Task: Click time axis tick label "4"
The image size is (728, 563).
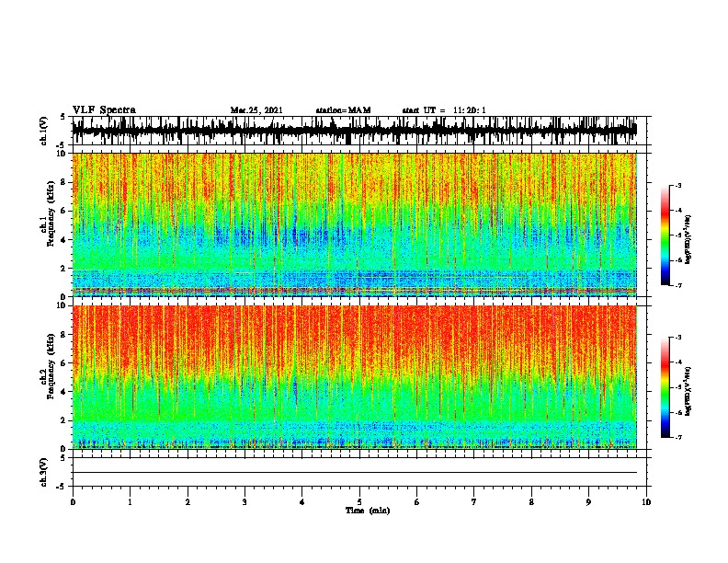Action: coord(302,502)
